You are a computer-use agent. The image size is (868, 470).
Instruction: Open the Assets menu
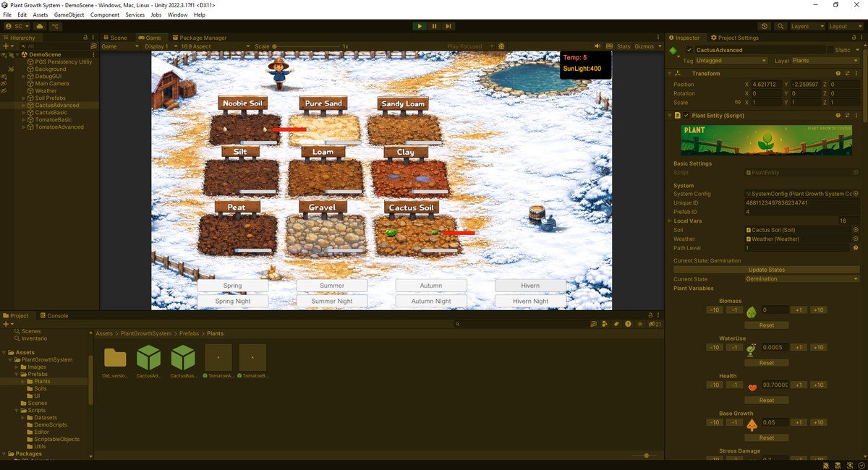41,14
